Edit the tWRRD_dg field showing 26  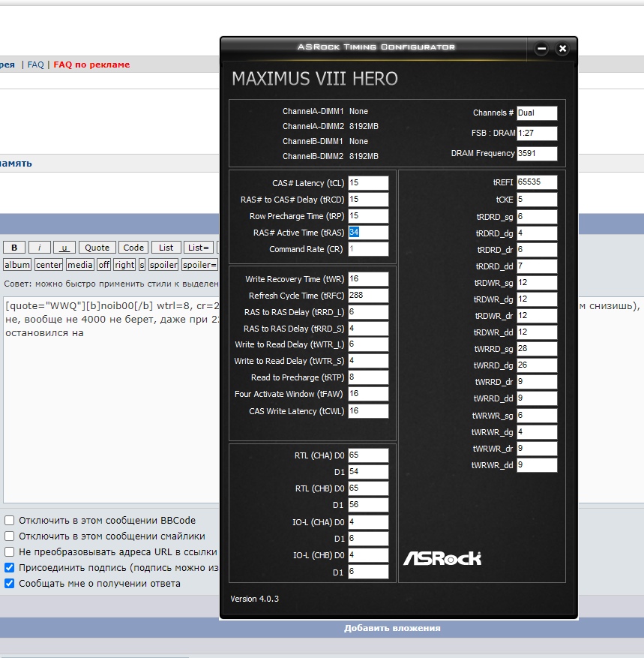pos(537,365)
